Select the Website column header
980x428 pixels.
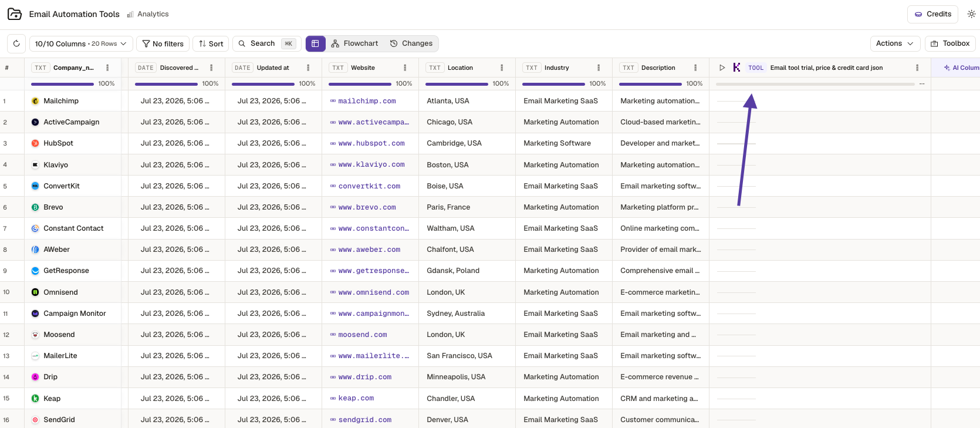[x=370, y=68]
